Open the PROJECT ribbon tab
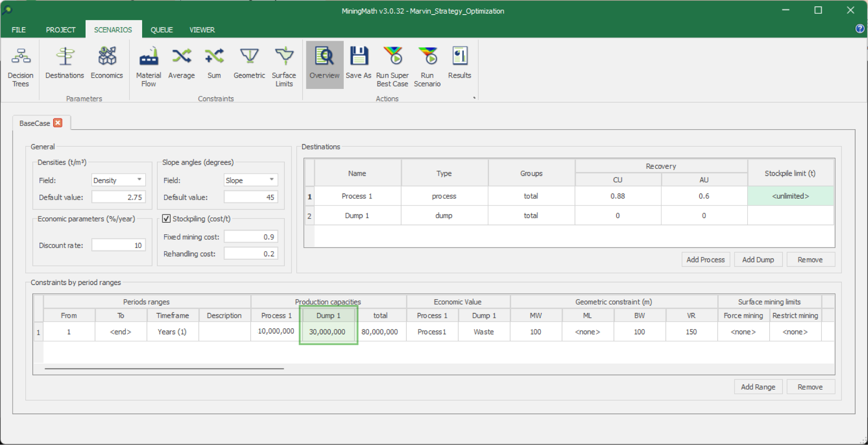The width and height of the screenshot is (868, 445). [x=61, y=30]
